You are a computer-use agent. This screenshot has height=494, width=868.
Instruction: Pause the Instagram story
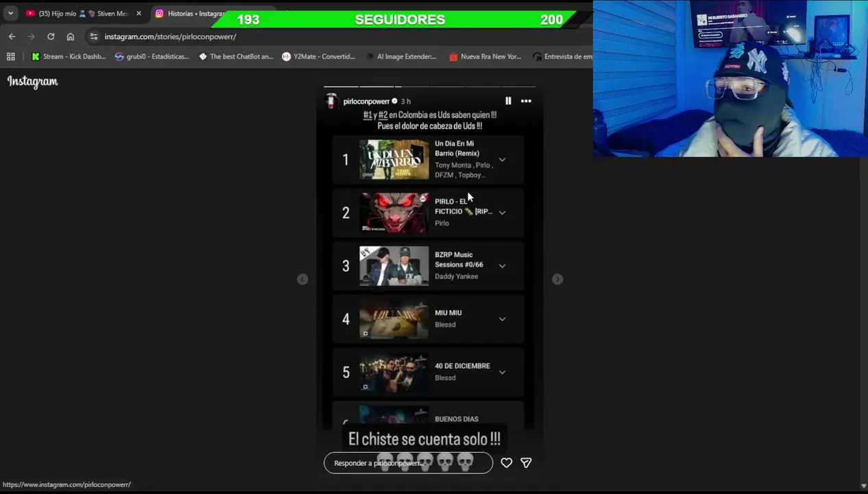point(508,101)
